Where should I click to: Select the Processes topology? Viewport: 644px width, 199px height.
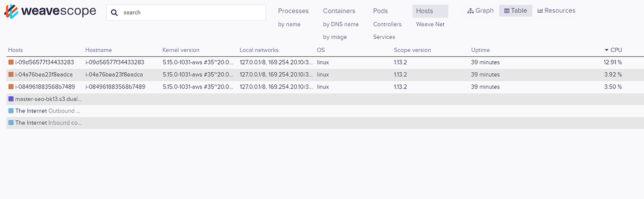tap(293, 11)
